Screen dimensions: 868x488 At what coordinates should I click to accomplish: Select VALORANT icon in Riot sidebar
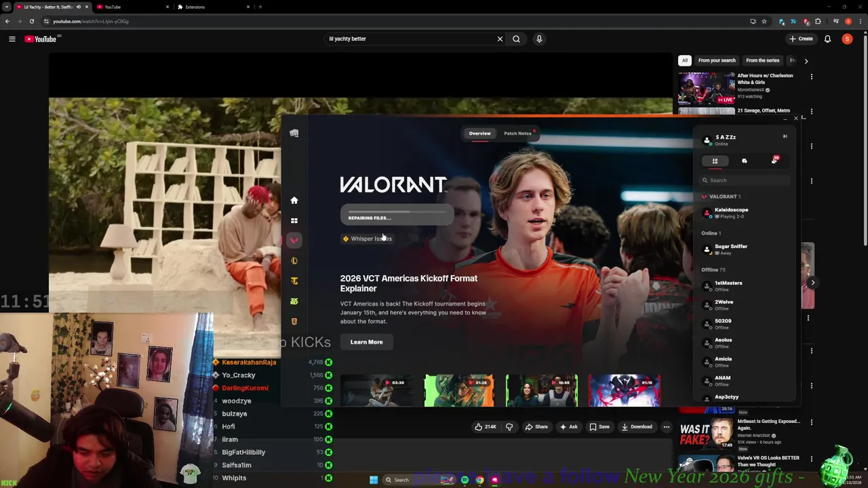tap(294, 240)
